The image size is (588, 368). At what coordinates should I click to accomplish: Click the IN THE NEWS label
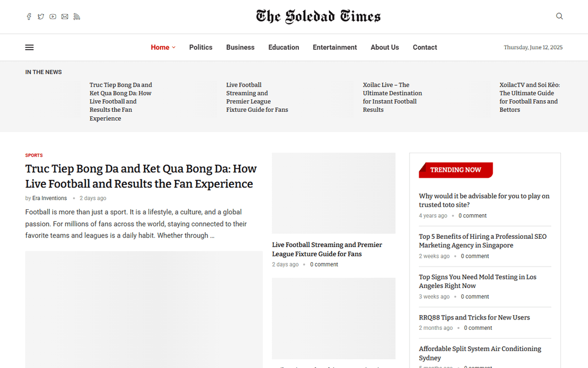coord(44,72)
